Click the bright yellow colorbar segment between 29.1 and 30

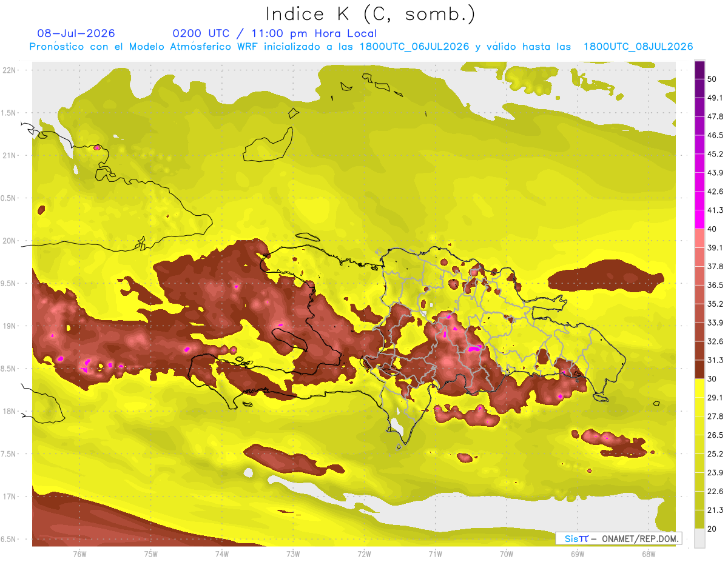point(699,388)
